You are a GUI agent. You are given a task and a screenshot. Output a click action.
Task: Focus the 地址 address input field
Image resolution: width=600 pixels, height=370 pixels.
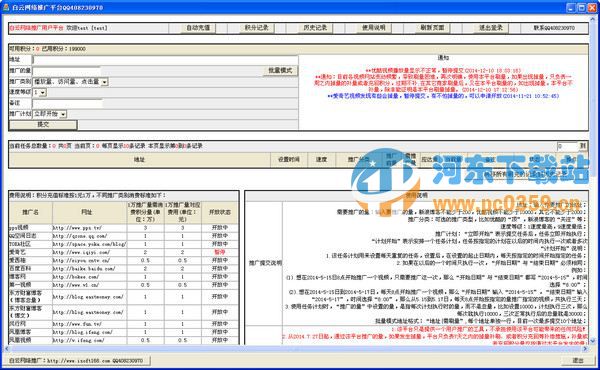point(165,60)
